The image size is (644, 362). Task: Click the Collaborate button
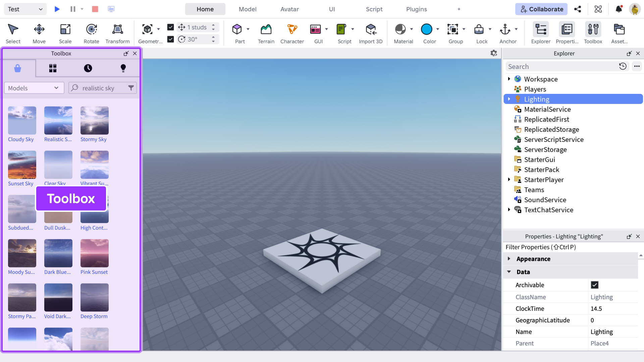tap(541, 9)
